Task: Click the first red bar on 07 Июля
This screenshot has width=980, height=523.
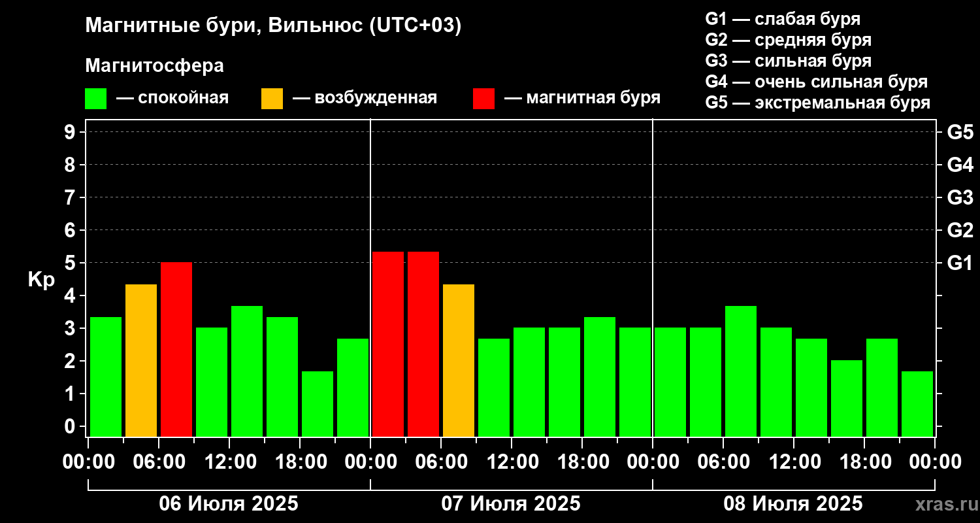Action: pyautogui.click(x=388, y=344)
